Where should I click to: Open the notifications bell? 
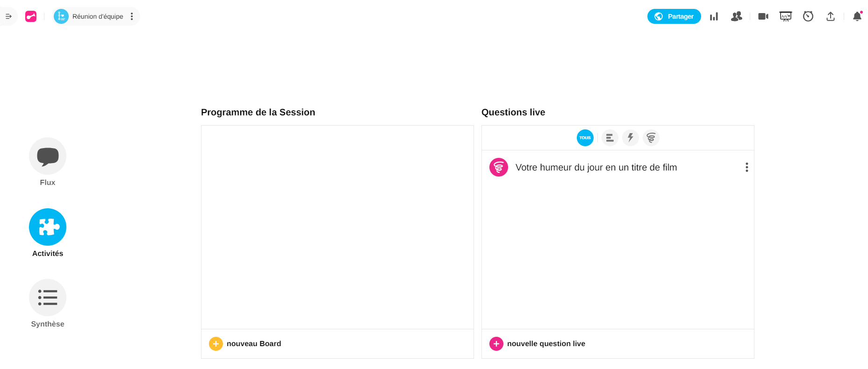[x=857, y=16]
